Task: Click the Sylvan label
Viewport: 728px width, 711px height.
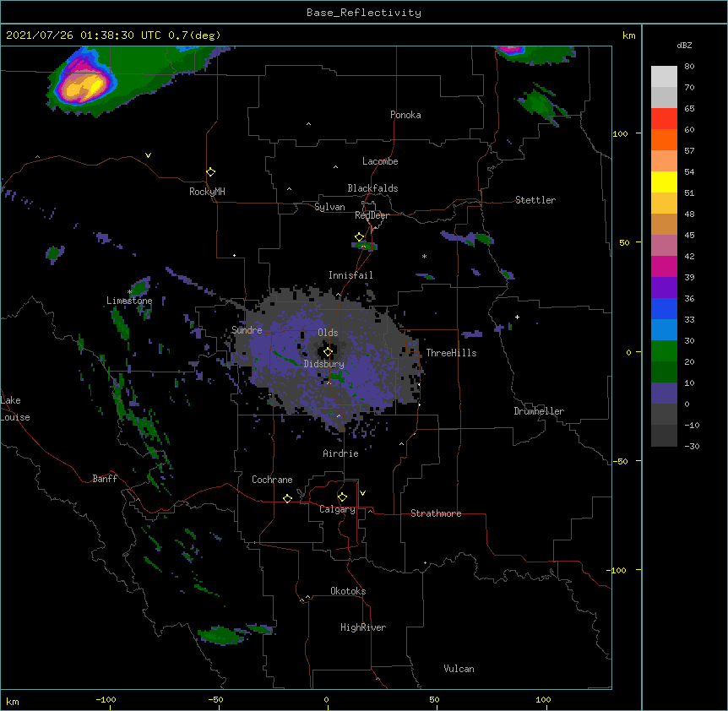Action: [x=329, y=207]
